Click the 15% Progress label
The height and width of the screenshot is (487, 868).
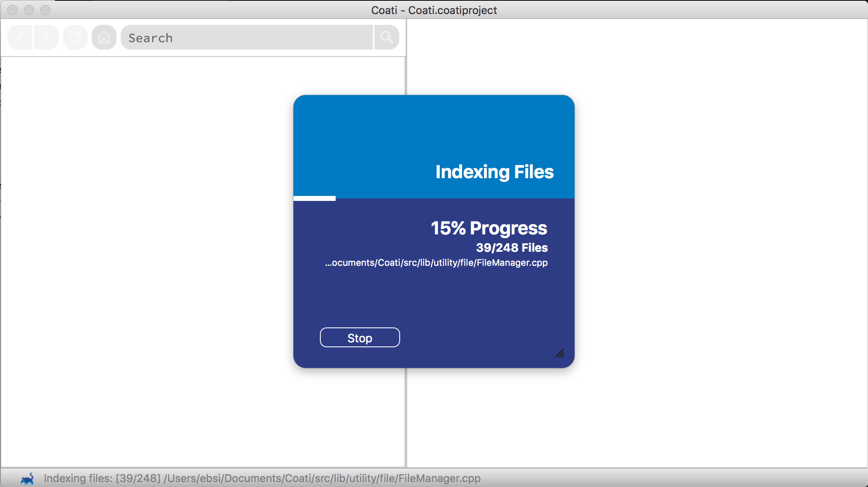click(x=489, y=228)
